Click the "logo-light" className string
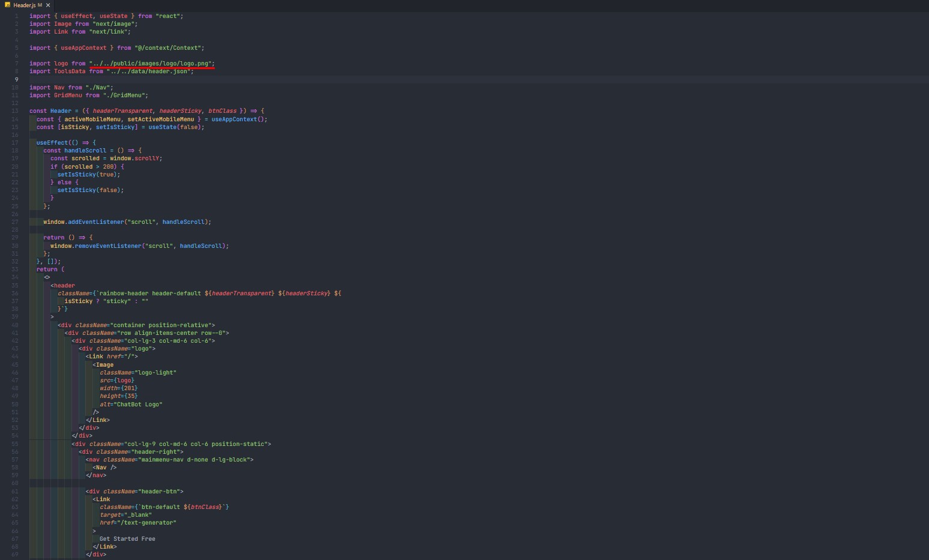This screenshot has width=929, height=560. (156, 373)
